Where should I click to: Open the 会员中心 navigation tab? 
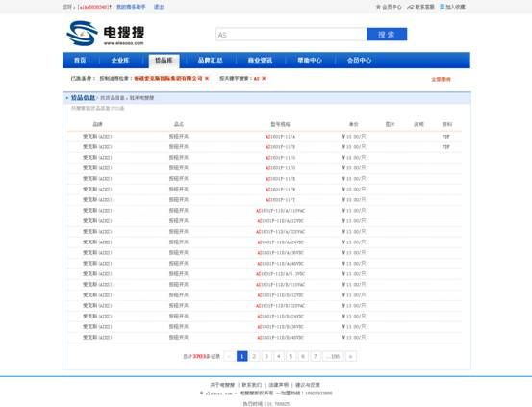(x=359, y=60)
